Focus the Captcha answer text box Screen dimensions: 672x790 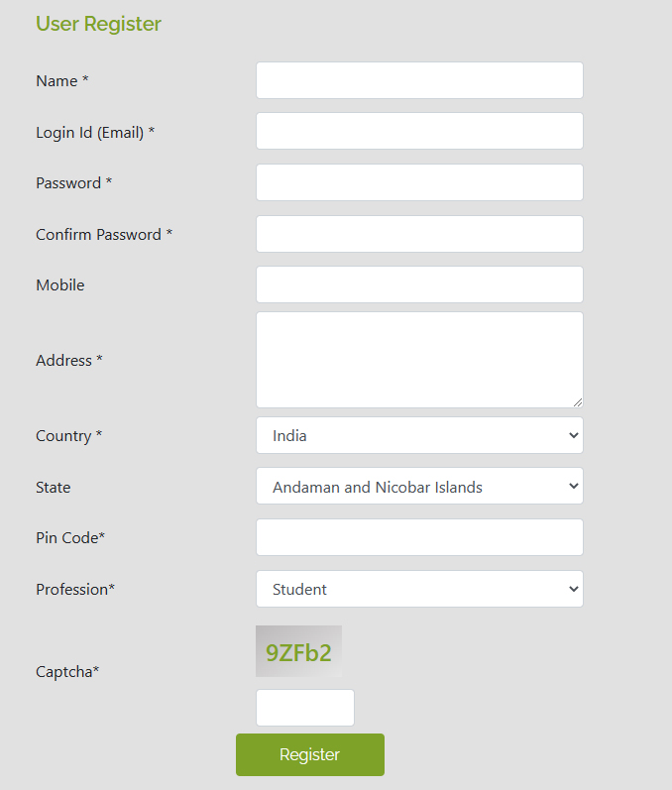[304, 708]
